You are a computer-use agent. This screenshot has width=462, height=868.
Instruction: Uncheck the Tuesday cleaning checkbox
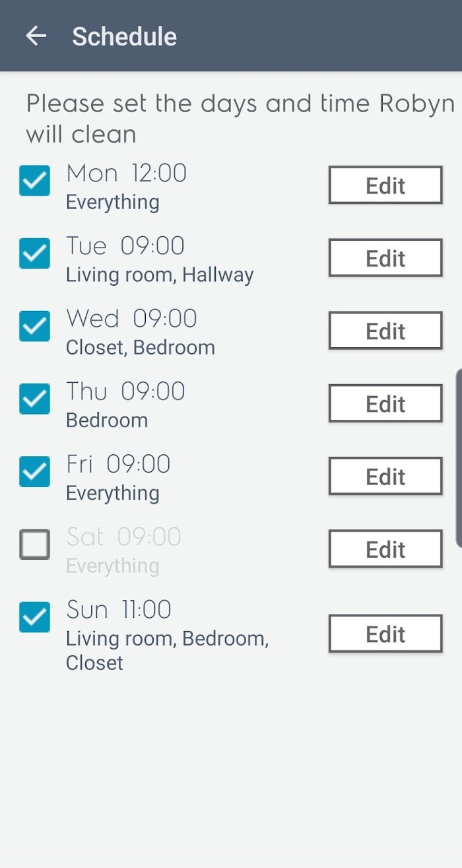(x=34, y=253)
